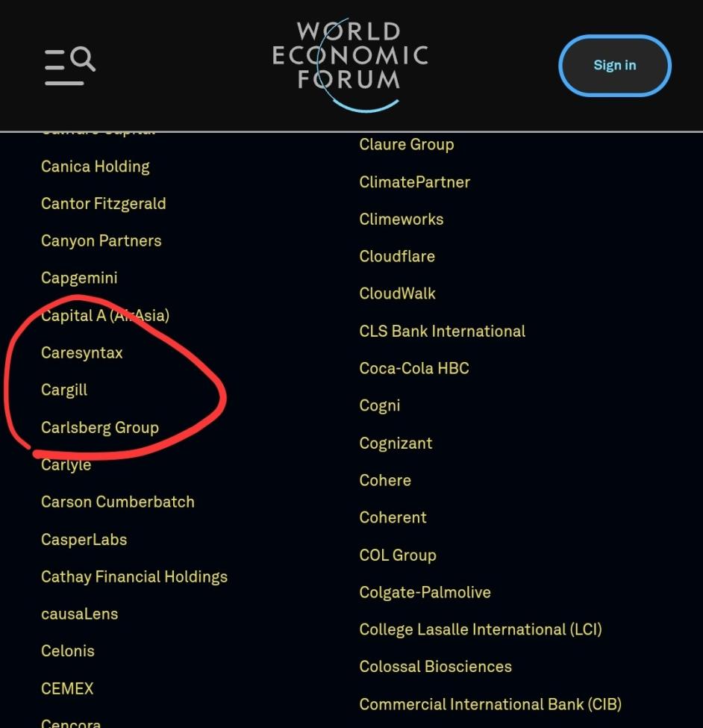Open Carlsberg Group partner page

pos(100,428)
